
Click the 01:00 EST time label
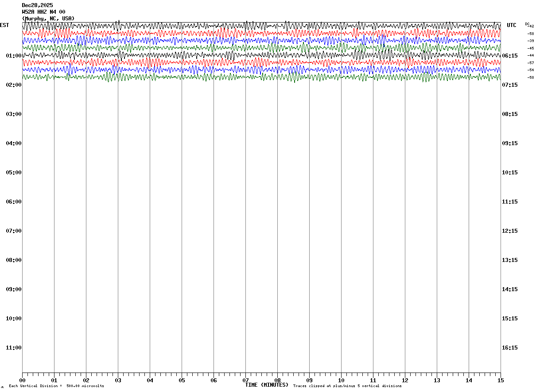point(14,56)
